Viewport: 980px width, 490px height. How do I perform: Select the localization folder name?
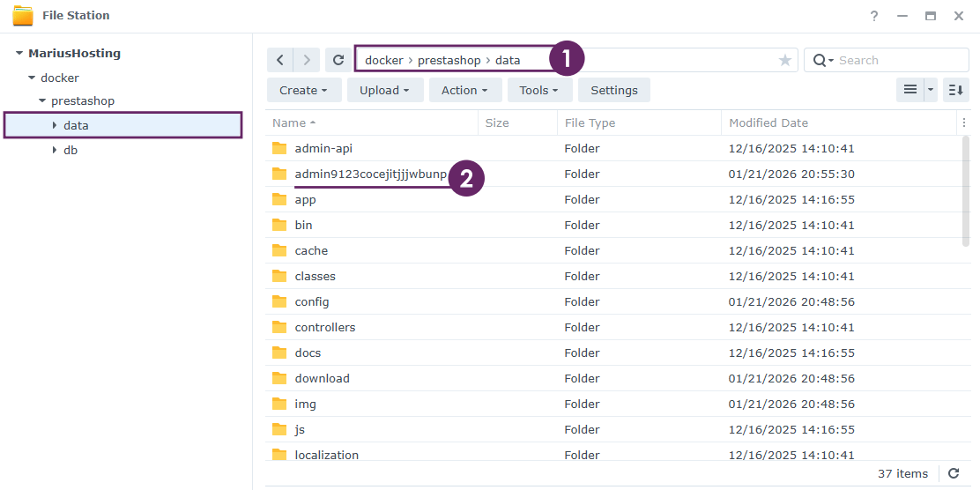(326, 455)
